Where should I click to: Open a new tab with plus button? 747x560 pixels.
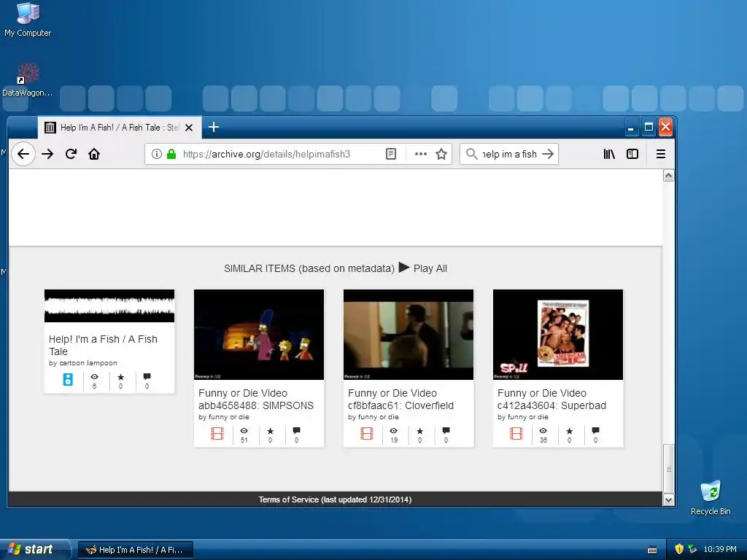coord(214,127)
